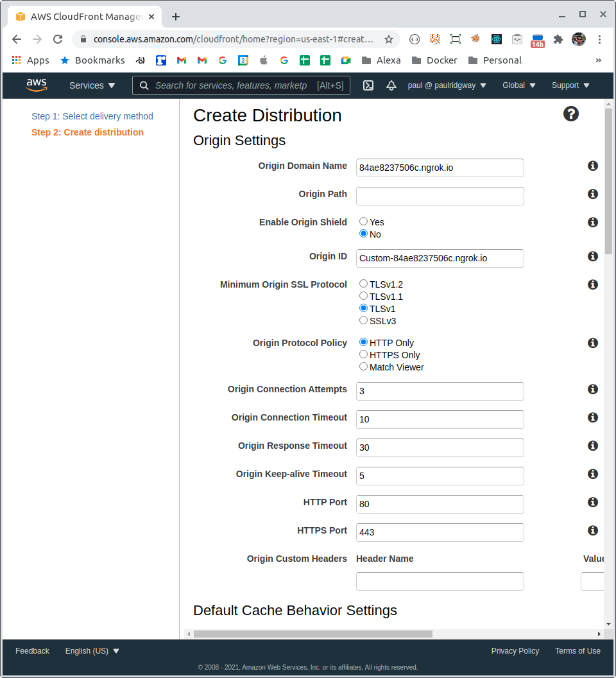This screenshot has width=616, height=678.
Task: Open the Support menu
Action: click(x=570, y=85)
